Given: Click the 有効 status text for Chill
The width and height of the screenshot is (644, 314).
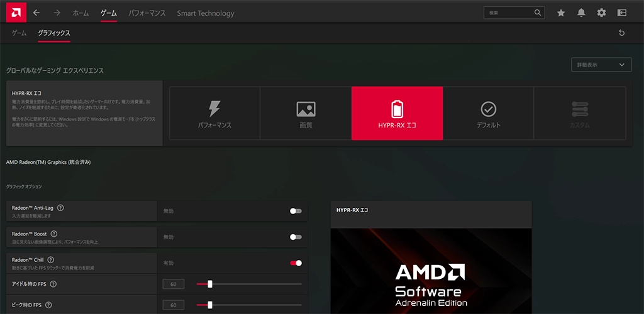Looking at the screenshot, I should [x=169, y=263].
